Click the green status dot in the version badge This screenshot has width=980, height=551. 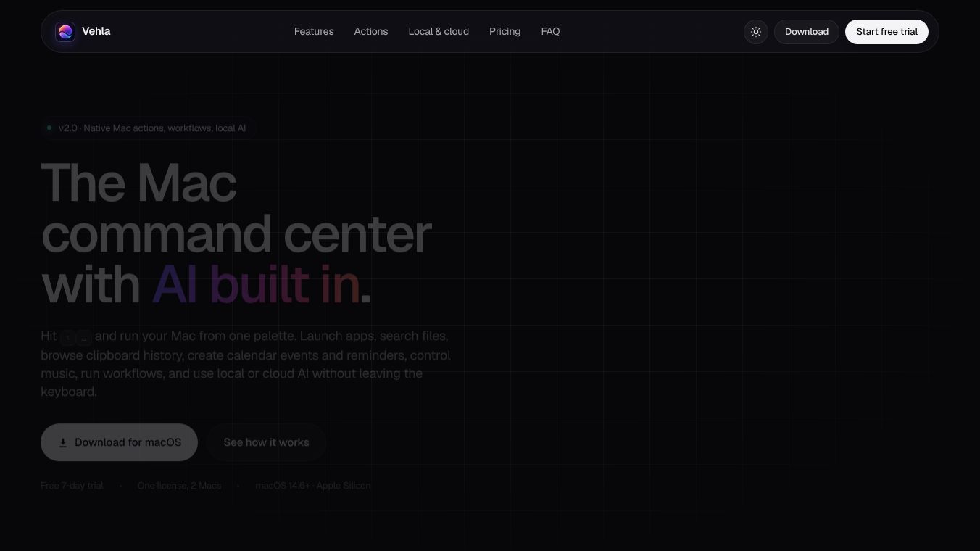(x=49, y=128)
